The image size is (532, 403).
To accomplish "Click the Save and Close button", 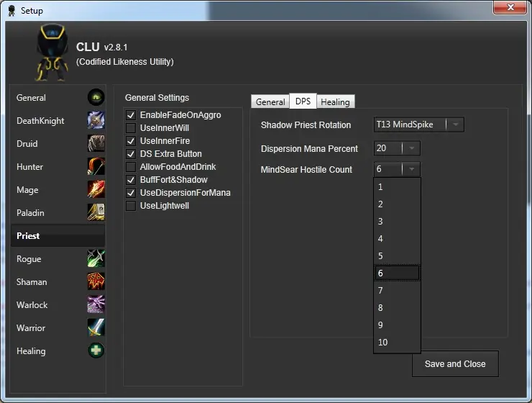I will click(455, 364).
